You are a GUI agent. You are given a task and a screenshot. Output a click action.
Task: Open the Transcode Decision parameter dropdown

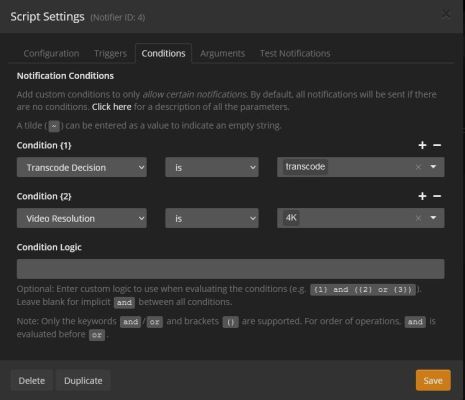tap(82, 167)
